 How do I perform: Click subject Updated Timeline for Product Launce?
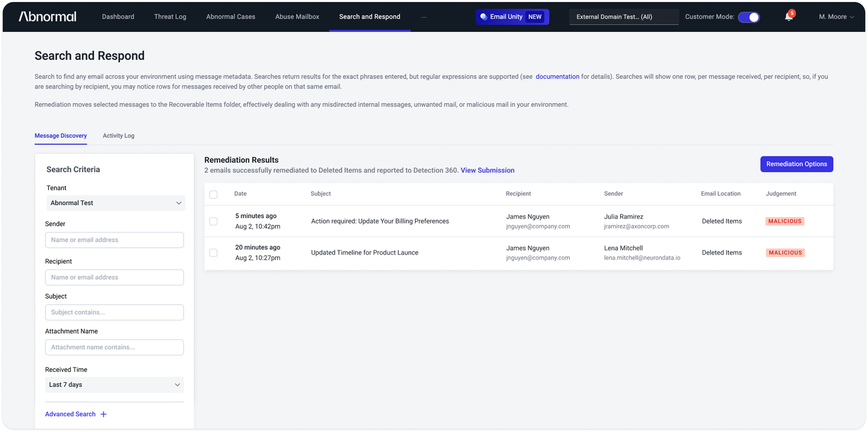click(x=364, y=253)
